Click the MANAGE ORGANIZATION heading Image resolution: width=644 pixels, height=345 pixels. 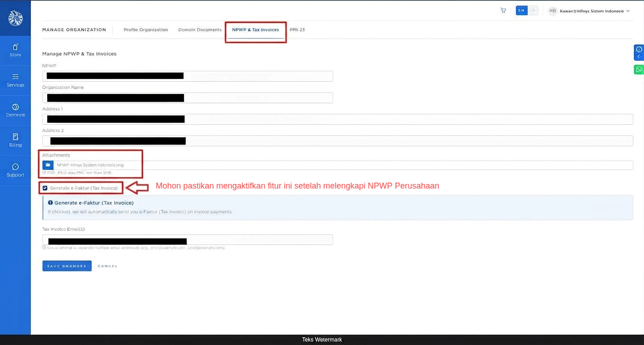click(x=74, y=30)
